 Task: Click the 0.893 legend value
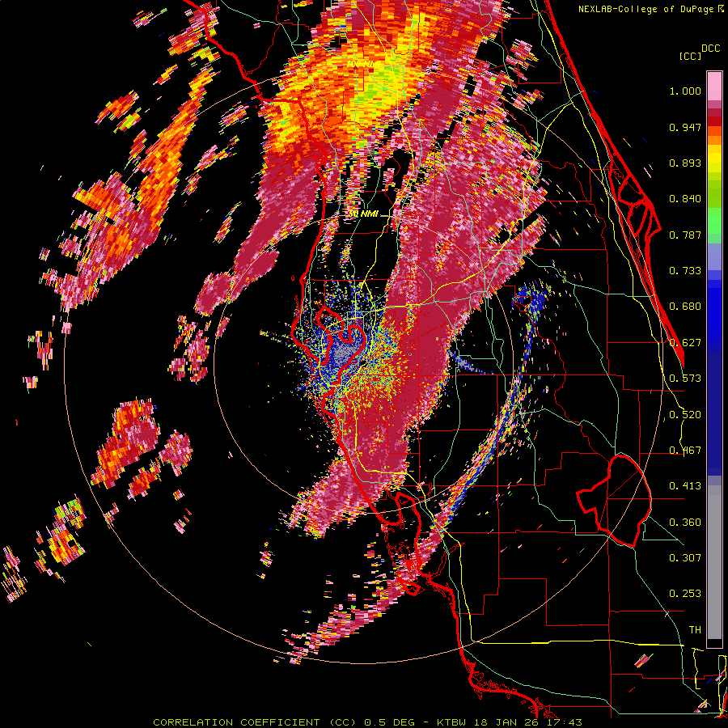pos(685,163)
